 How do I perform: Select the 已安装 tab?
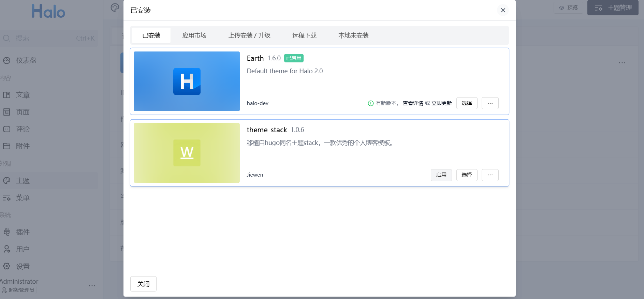point(151,35)
